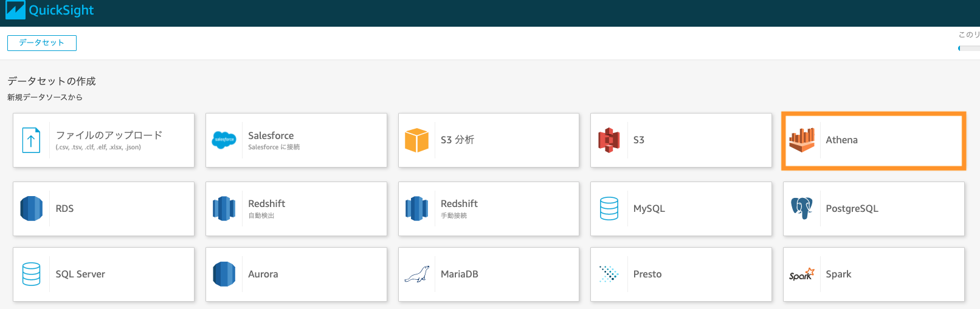This screenshot has height=309, width=980.
Task: Select the MariaDB label
Action: 459,274
